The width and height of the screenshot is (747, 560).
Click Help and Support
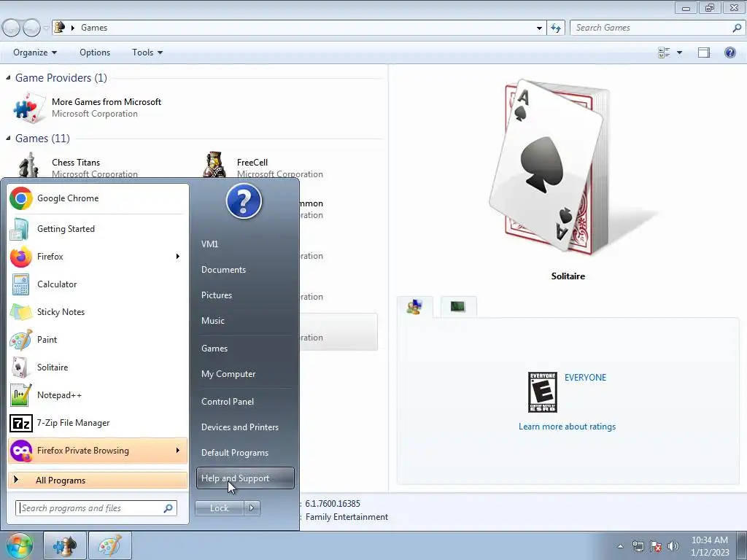[x=245, y=478]
